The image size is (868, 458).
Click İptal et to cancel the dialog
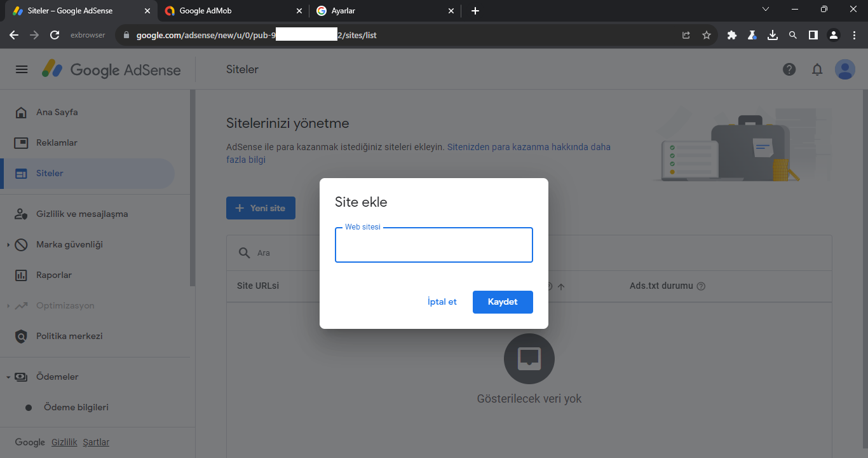(x=442, y=302)
